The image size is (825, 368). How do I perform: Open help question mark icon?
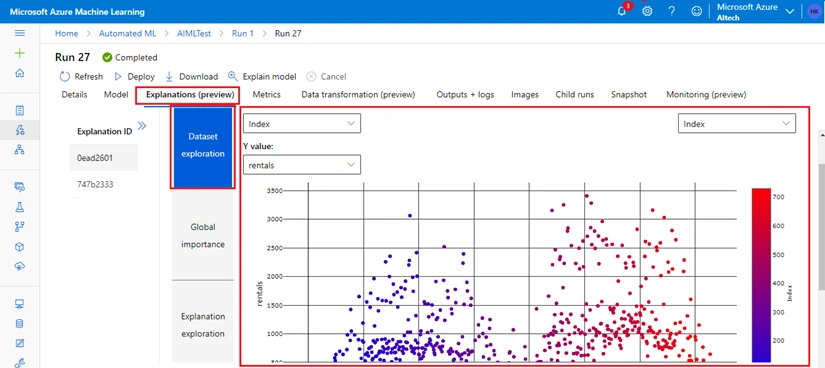click(672, 11)
